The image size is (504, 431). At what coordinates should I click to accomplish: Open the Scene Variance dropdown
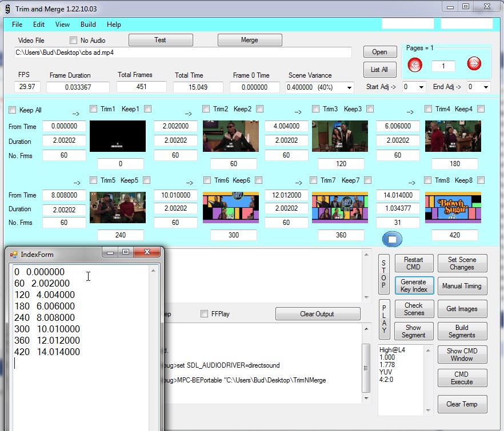point(349,88)
